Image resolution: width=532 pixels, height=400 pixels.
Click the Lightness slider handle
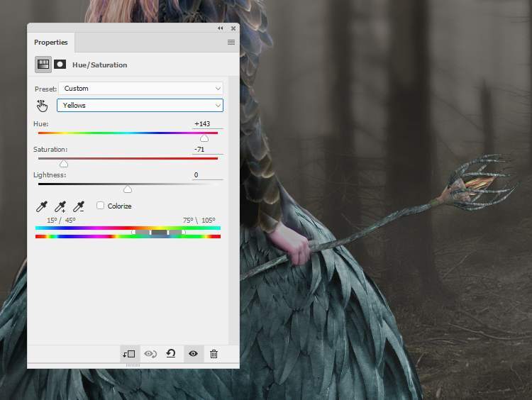click(128, 189)
